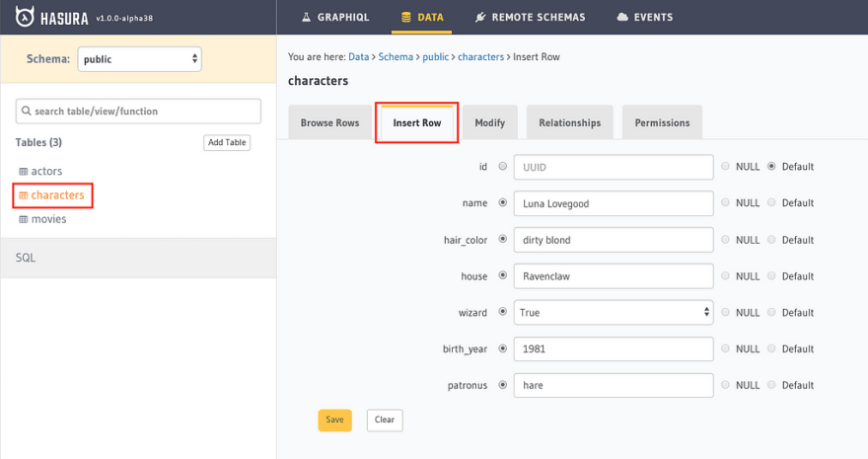Click the table icon beside movies
Viewport: 868px width, 459px height.
(x=24, y=219)
